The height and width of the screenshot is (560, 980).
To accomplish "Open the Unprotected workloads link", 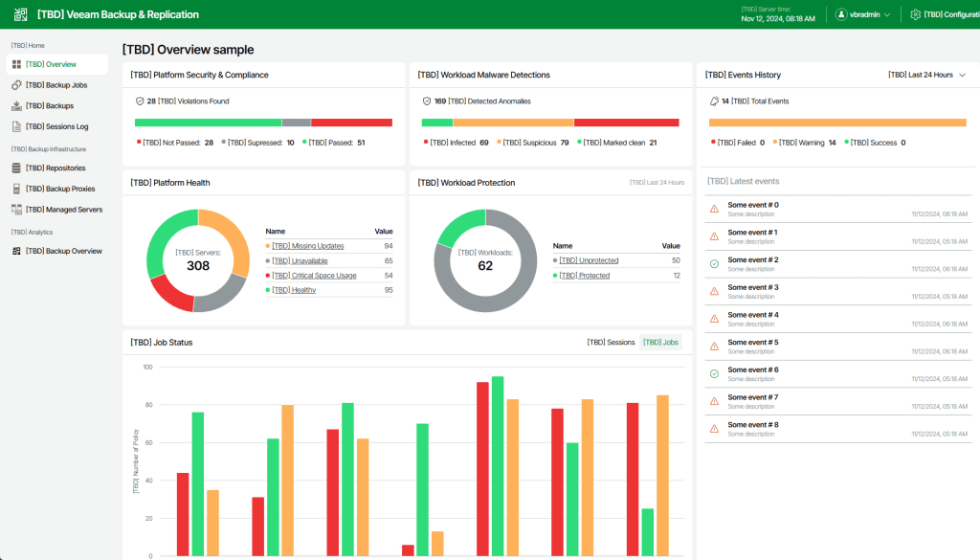I will 589,260.
